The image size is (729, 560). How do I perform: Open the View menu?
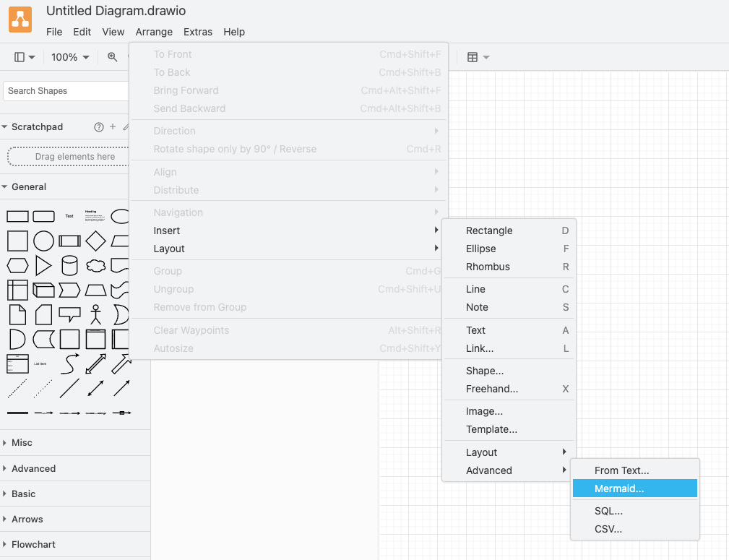point(113,32)
